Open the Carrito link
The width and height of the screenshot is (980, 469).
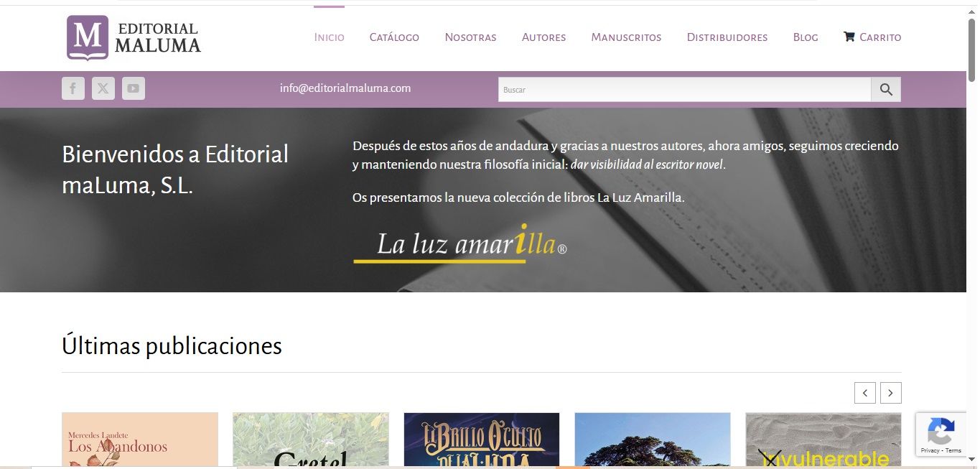(881, 37)
